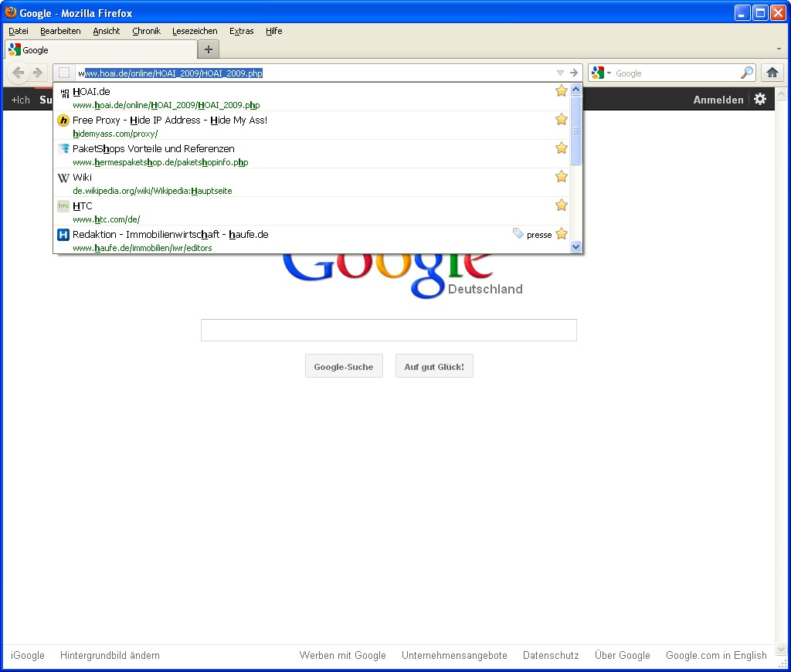
Task: Click the HOAI.de favicon in suggestions
Action: pos(64,93)
